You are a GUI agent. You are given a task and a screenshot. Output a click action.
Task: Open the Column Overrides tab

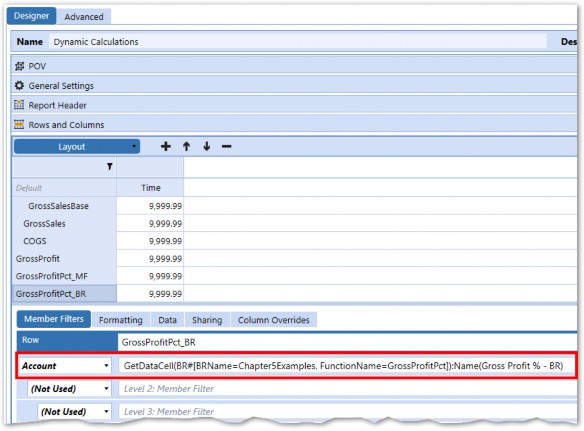274,320
